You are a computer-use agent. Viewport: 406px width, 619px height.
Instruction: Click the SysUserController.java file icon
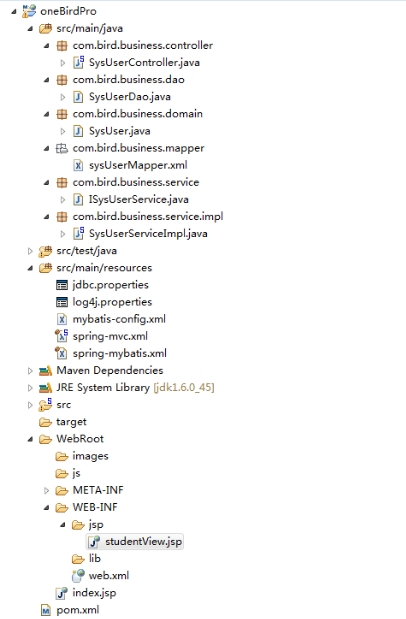point(79,62)
